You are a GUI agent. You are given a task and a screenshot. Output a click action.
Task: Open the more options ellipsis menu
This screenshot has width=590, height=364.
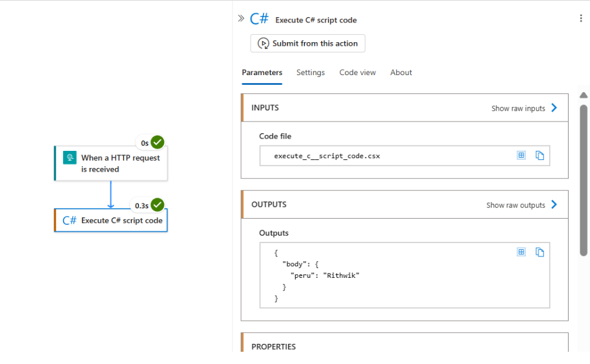click(581, 18)
